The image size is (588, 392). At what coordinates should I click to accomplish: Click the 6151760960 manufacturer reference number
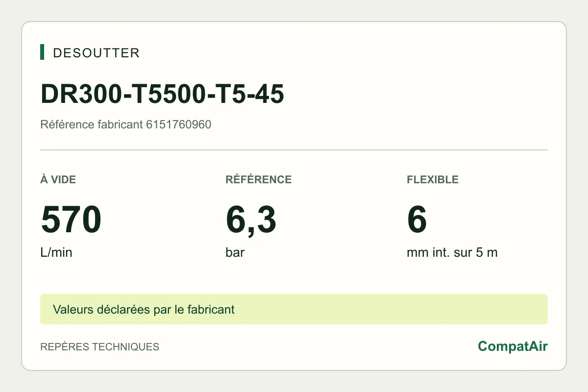[x=179, y=124]
